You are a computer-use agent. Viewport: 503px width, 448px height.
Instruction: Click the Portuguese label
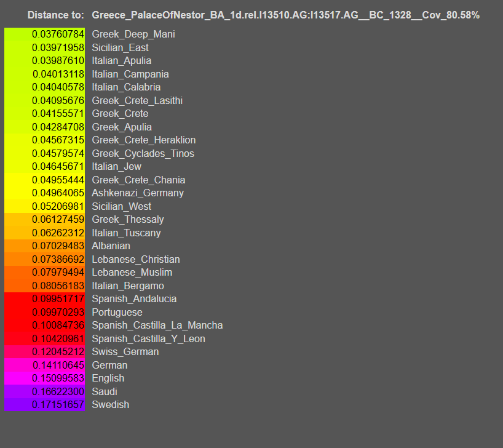tap(117, 312)
